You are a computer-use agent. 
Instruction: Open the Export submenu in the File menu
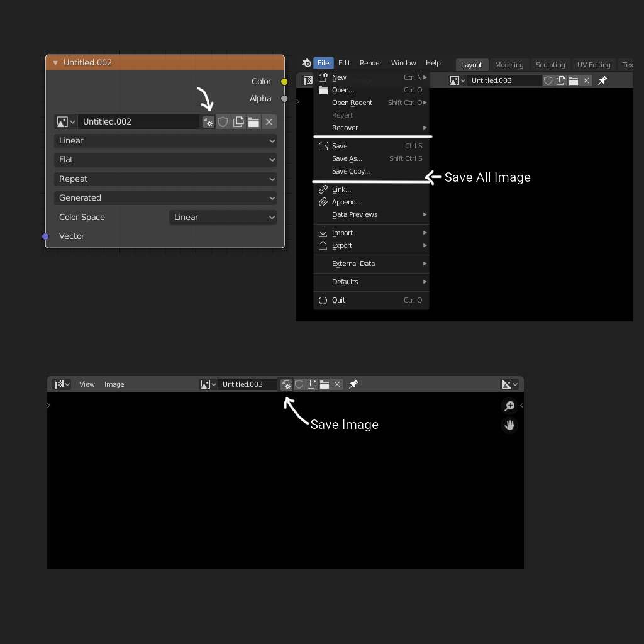click(371, 246)
